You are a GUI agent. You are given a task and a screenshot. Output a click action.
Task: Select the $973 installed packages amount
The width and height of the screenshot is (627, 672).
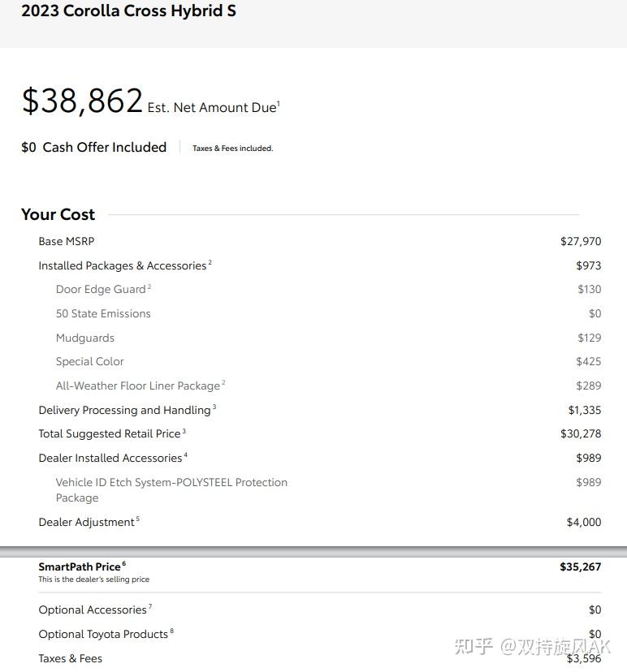(x=588, y=265)
